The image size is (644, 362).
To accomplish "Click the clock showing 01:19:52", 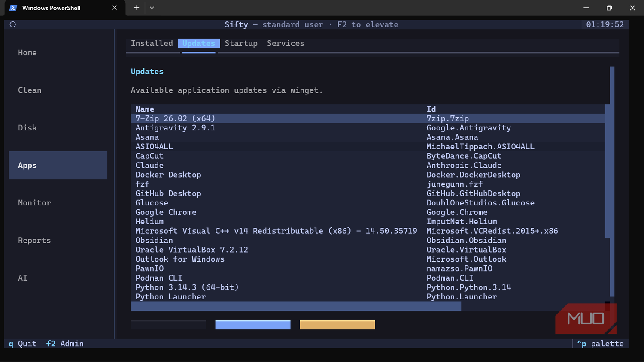I will 605,24.
